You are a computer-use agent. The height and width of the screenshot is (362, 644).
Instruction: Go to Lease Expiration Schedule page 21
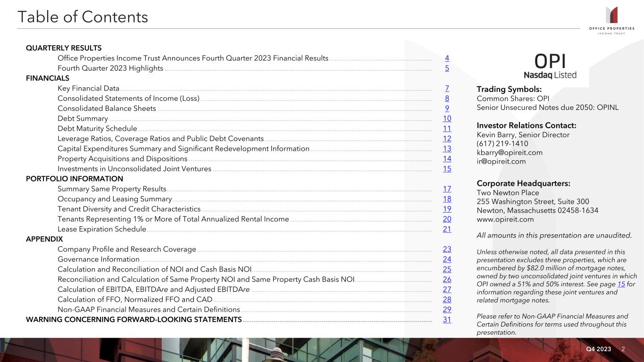(447, 229)
